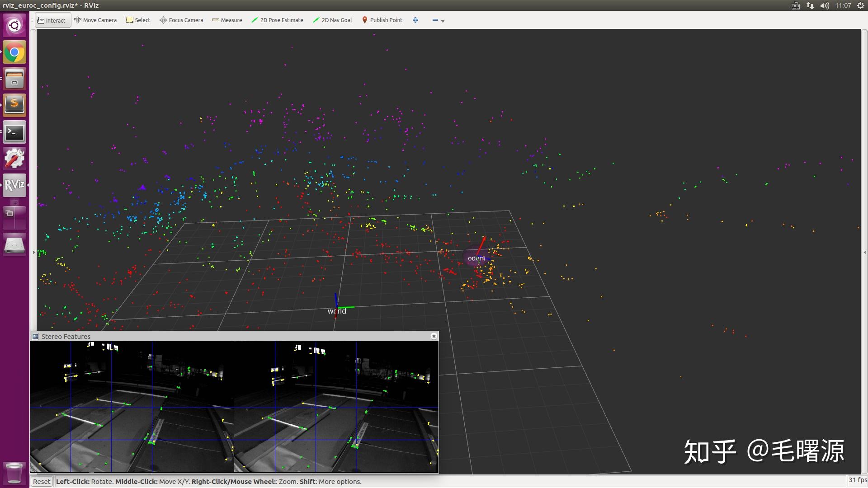Close the Stereo Features panel
Screen dimensions: 868x488
pyautogui.click(x=434, y=336)
